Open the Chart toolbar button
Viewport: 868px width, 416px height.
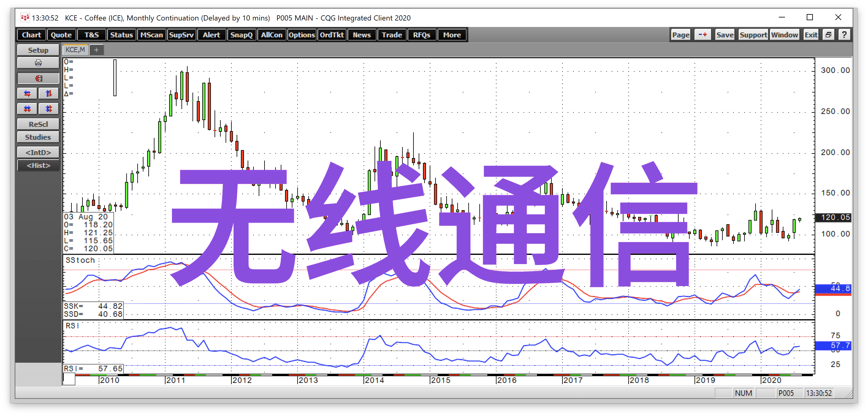[x=31, y=35]
